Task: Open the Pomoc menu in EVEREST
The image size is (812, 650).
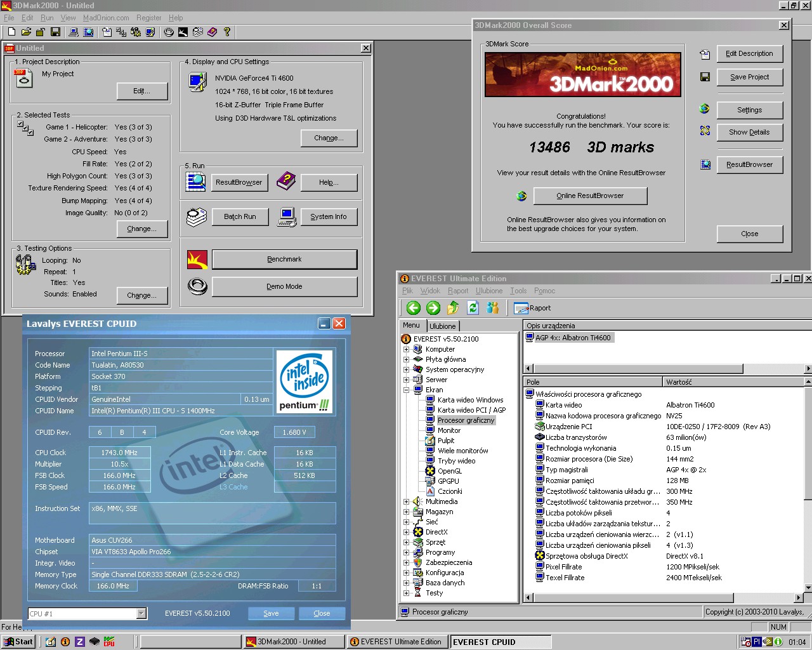Action: point(544,291)
